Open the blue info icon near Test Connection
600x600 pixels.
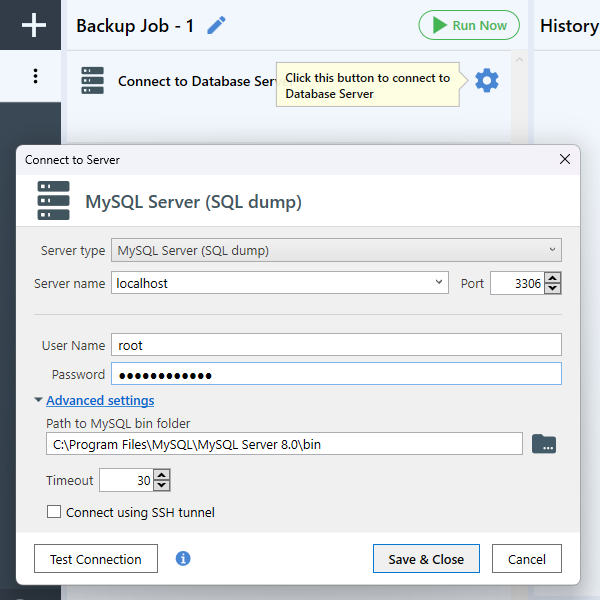[183, 558]
